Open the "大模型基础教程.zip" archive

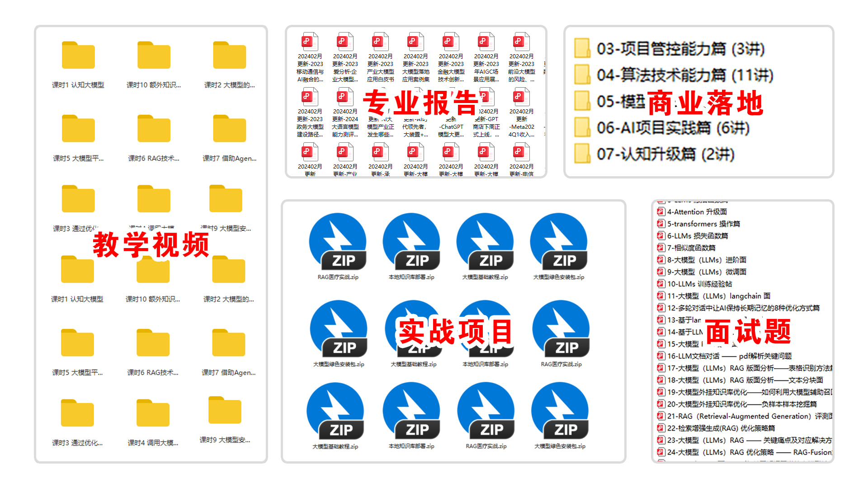[x=486, y=243]
